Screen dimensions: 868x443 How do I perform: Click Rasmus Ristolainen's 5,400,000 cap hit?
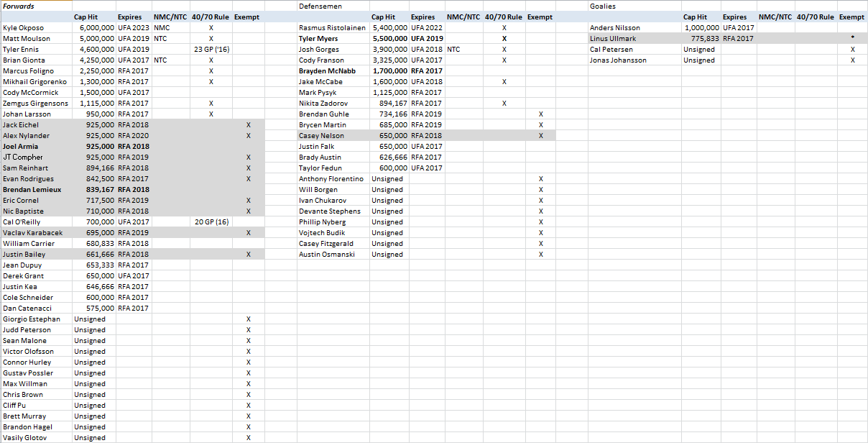point(390,27)
